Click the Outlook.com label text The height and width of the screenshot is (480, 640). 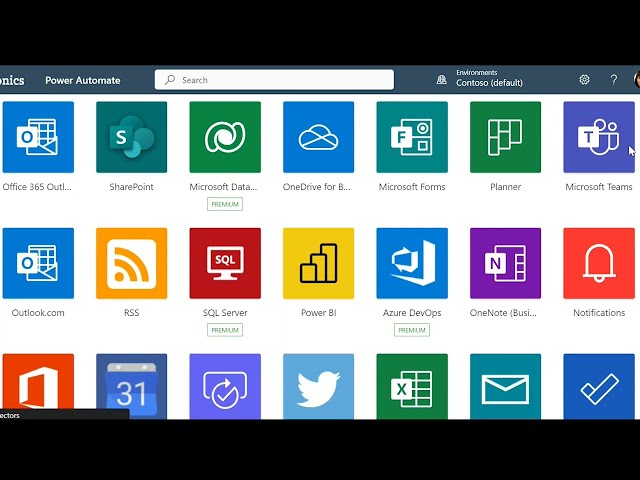(38, 313)
